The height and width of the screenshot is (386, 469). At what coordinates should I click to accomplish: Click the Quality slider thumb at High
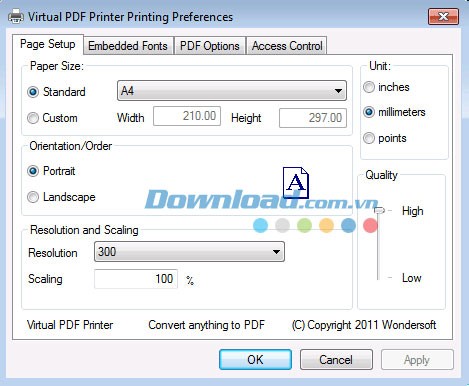[x=379, y=210]
